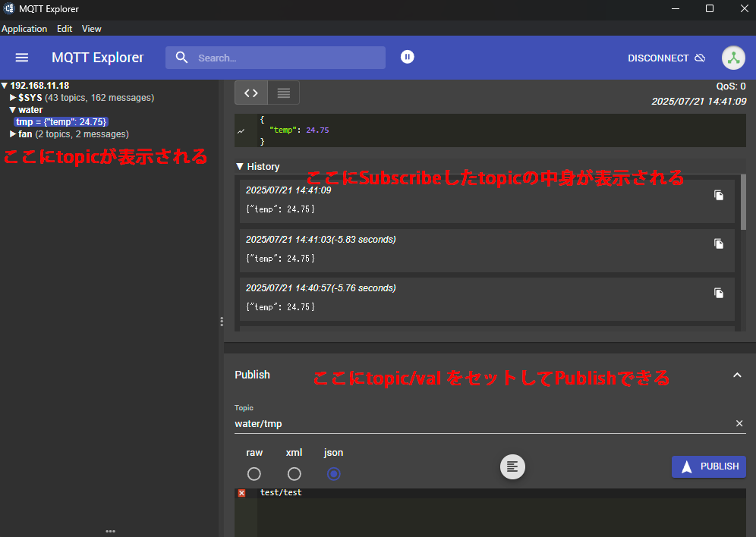The width and height of the screenshot is (756, 537).
Task: Click the DISCONNECT button
Action: pos(666,58)
